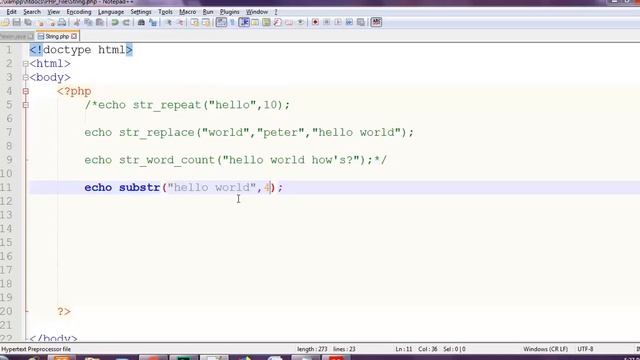Image resolution: width=640 pixels, height=360 pixels.
Task: Collapse the <?php fold marker on line 4
Action: click(26, 91)
